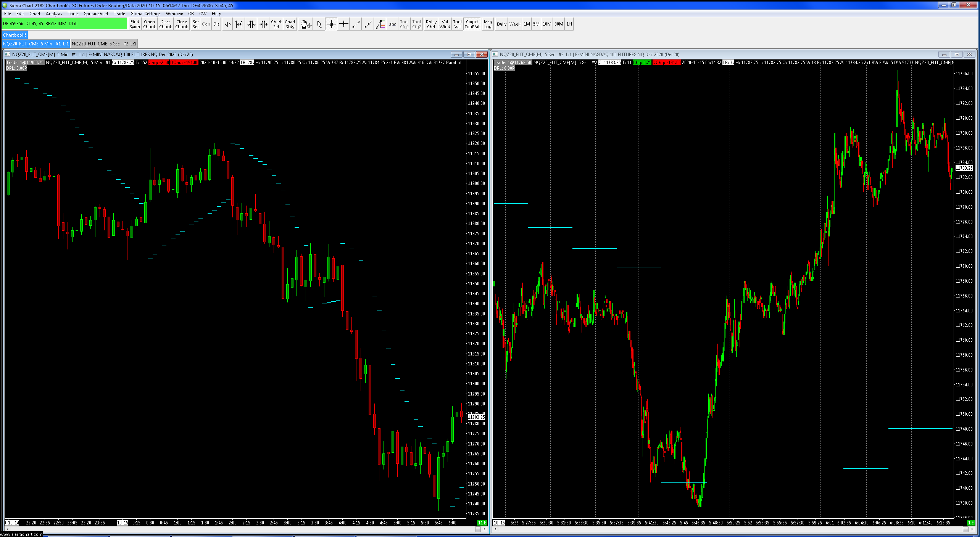
Task: Open the Spreadsheet menu
Action: tap(96, 14)
